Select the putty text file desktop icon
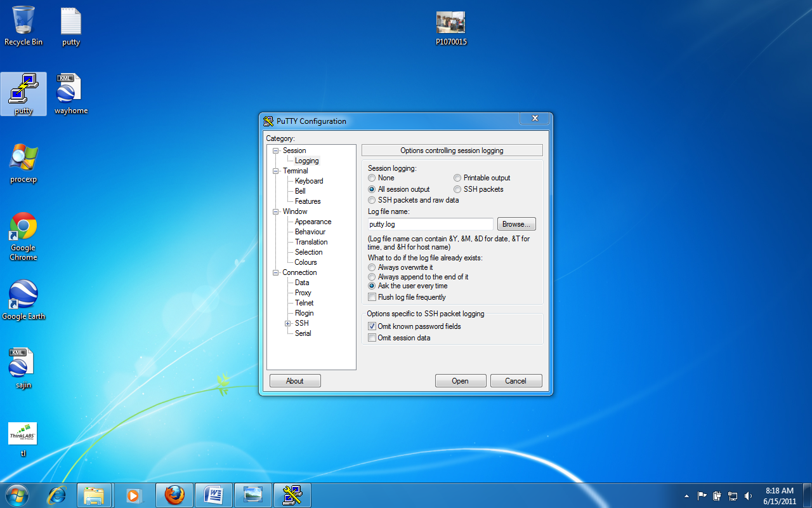812x508 pixels. pyautogui.click(x=71, y=26)
